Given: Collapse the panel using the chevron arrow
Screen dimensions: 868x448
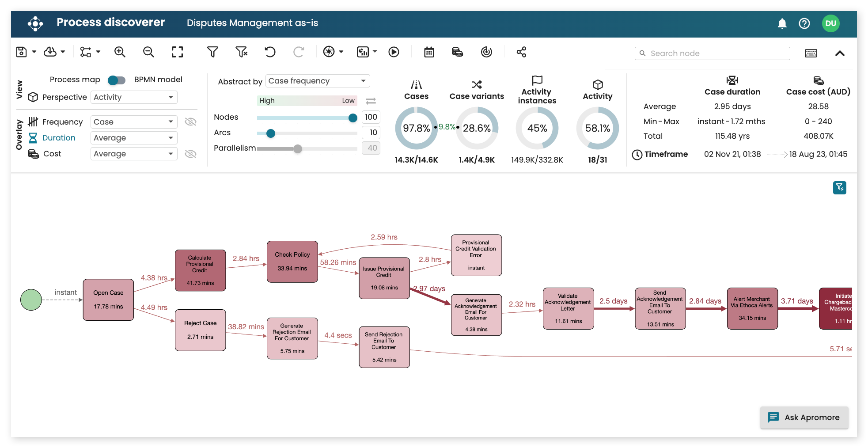Looking at the screenshot, I should 840,53.
